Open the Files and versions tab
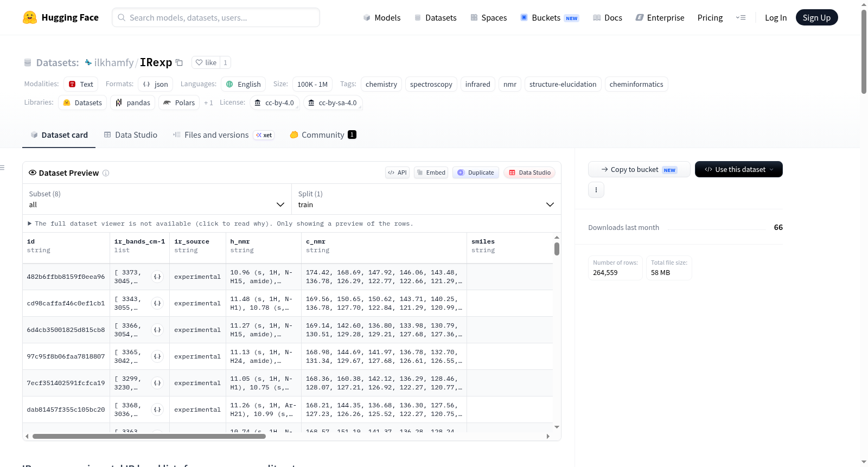The height and width of the screenshot is (467, 868). click(224, 135)
